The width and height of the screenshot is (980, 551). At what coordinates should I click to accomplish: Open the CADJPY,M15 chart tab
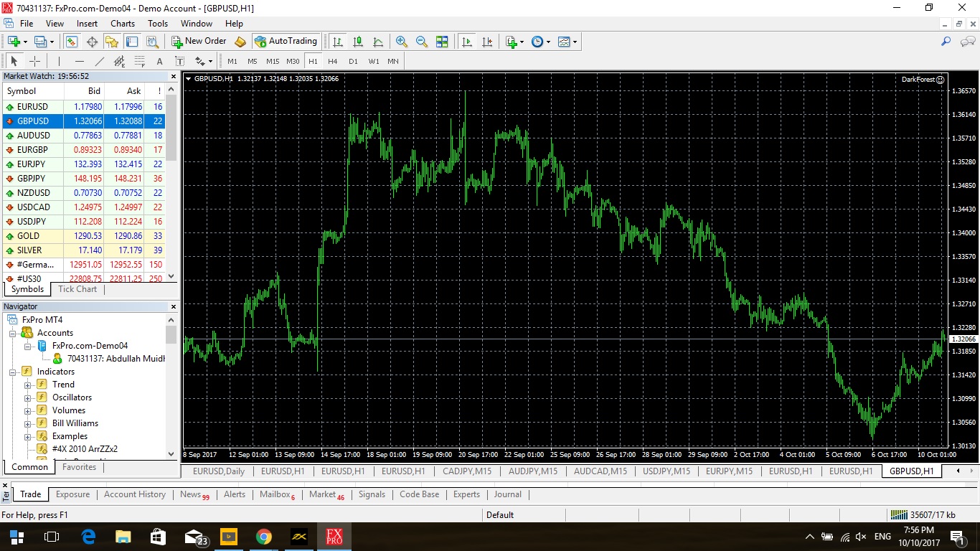point(467,471)
